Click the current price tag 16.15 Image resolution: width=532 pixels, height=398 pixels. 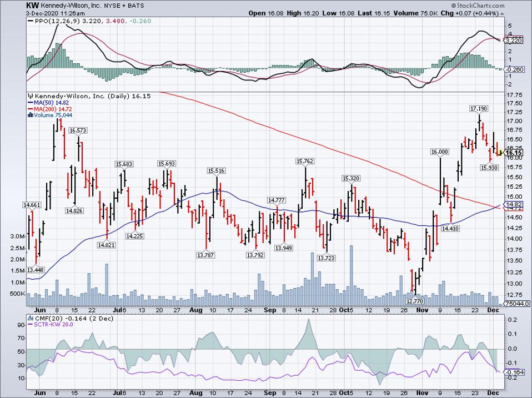tap(513, 153)
